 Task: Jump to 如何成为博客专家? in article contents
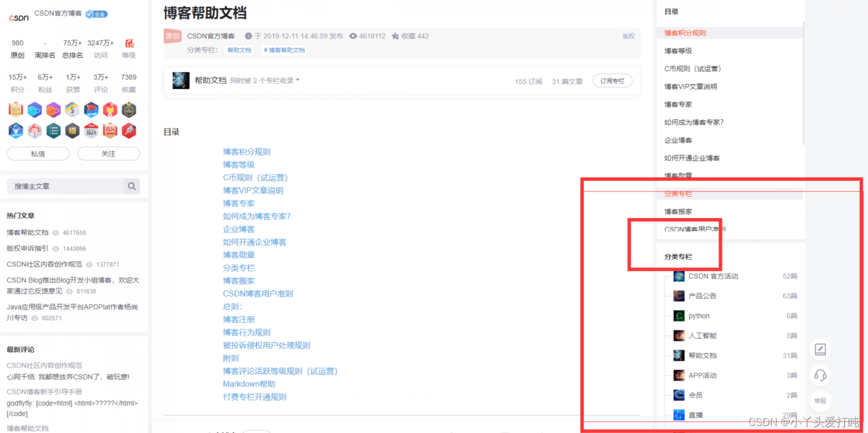pos(257,216)
